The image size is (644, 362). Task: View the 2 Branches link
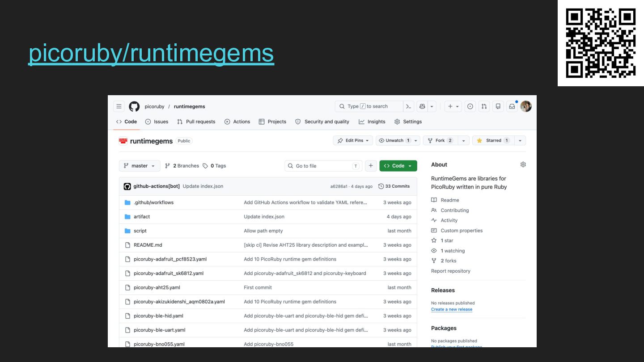pyautogui.click(x=182, y=166)
